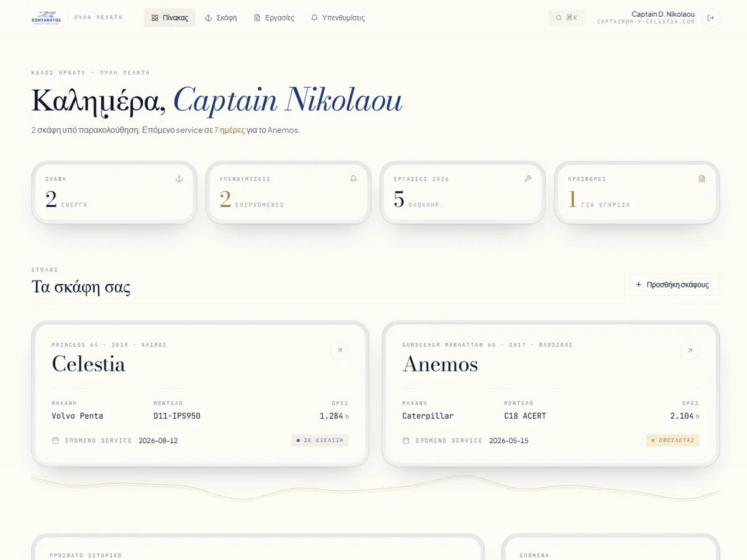Open Celestia via its arrow icon

pyautogui.click(x=339, y=350)
